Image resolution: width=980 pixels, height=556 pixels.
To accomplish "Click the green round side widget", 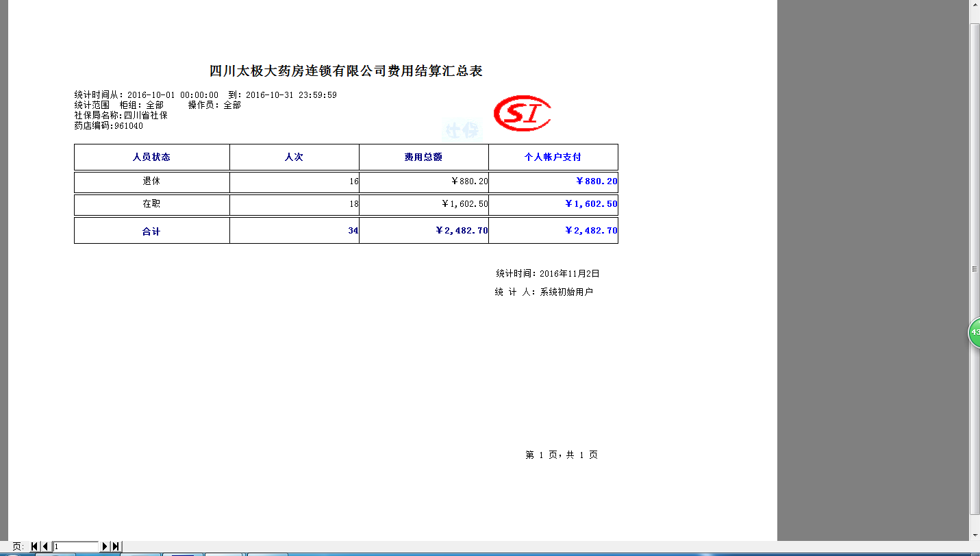I will click(974, 332).
